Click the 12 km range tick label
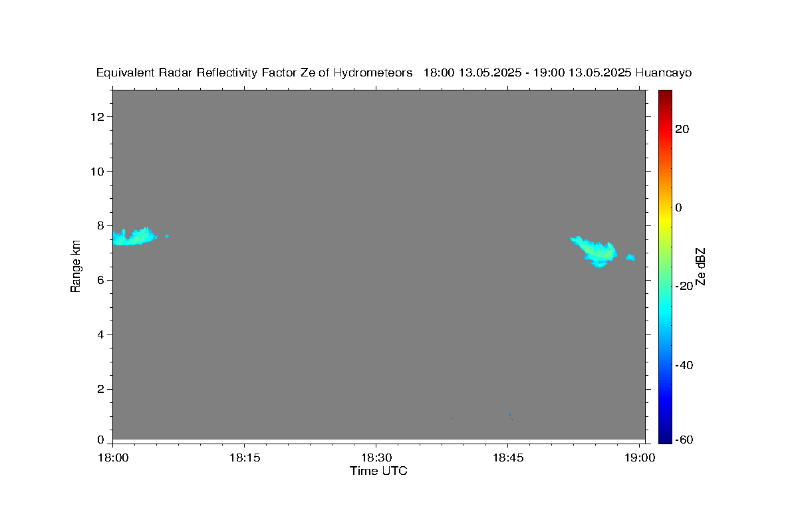Screen dimensions: 798x532 98,117
